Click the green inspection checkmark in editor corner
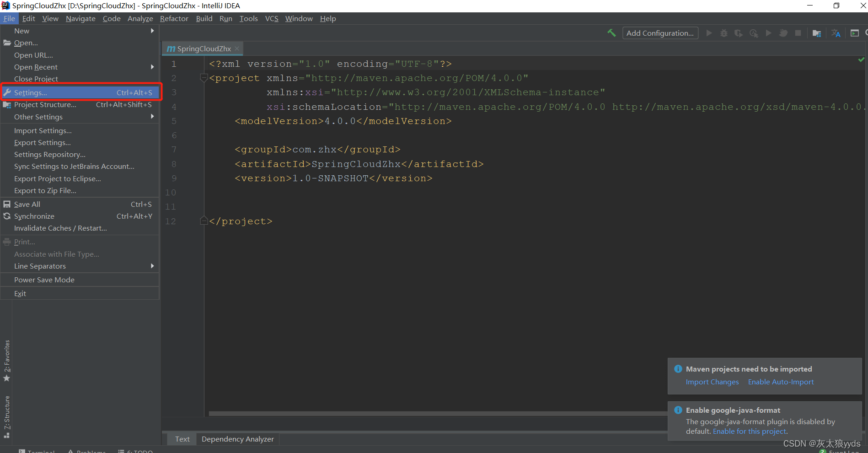 862,59
